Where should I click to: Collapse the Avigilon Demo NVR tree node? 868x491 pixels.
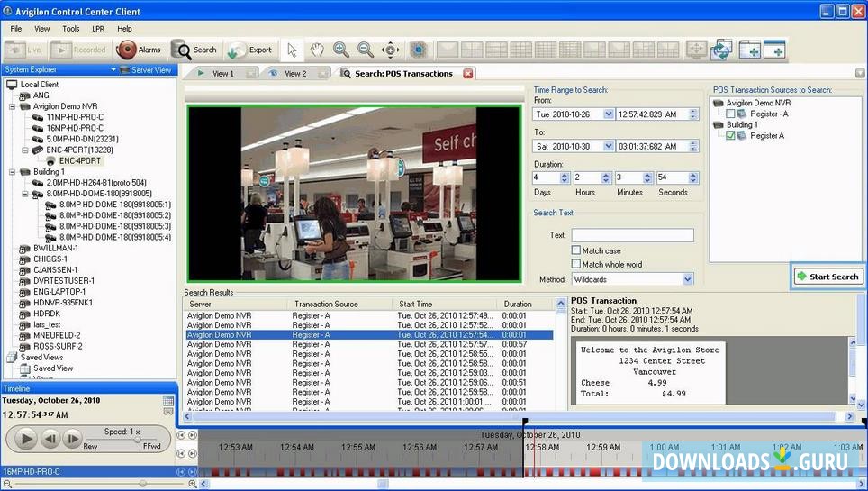point(13,106)
